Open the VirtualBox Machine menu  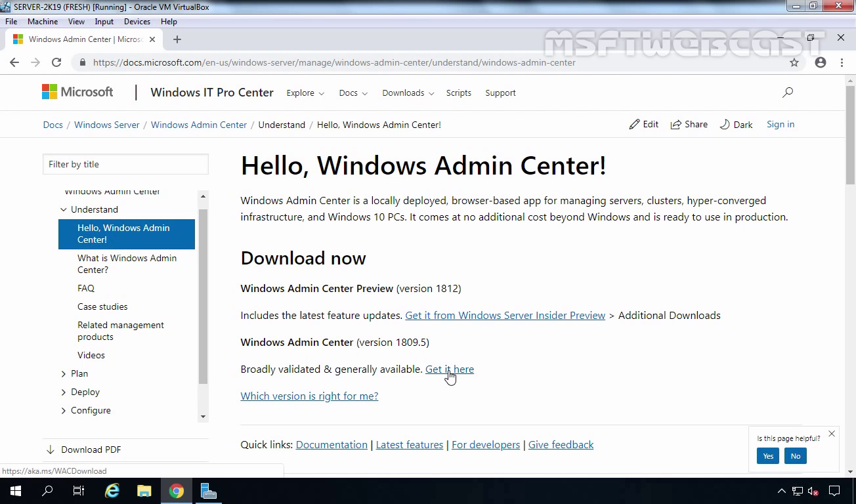point(43,22)
